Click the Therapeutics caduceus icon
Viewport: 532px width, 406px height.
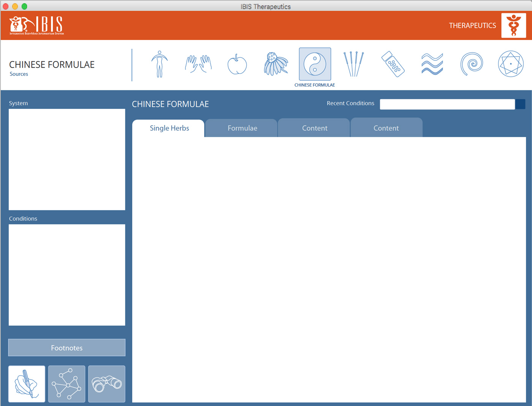coord(514,25)
